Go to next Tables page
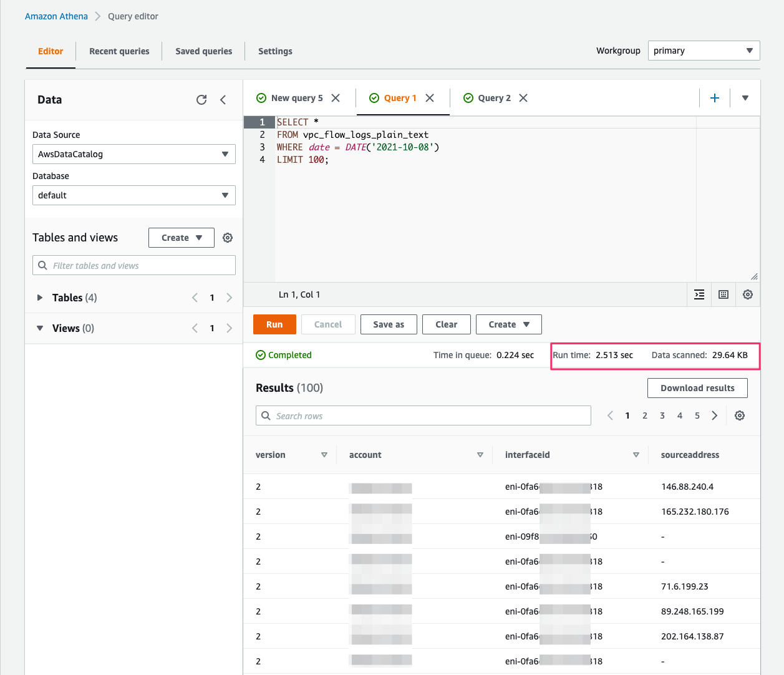 [230, 298]
